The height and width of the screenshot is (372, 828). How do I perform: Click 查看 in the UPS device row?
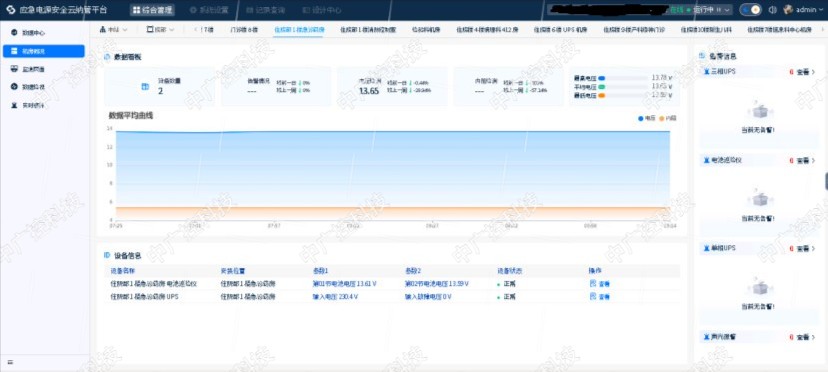[605, 297]
